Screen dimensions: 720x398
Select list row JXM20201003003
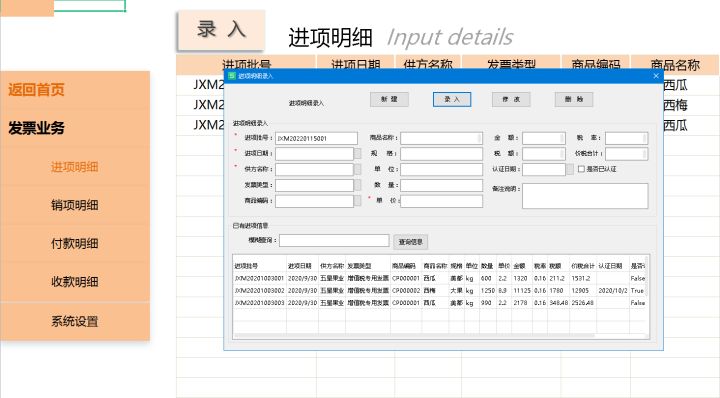point(439,303)
